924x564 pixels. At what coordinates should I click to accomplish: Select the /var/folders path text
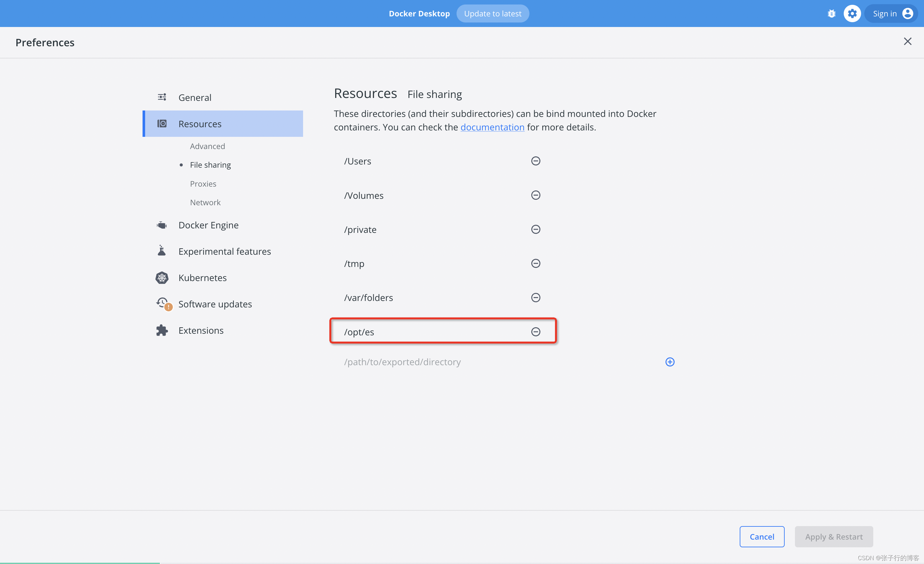pyautogui.click(x=368, y=298)
